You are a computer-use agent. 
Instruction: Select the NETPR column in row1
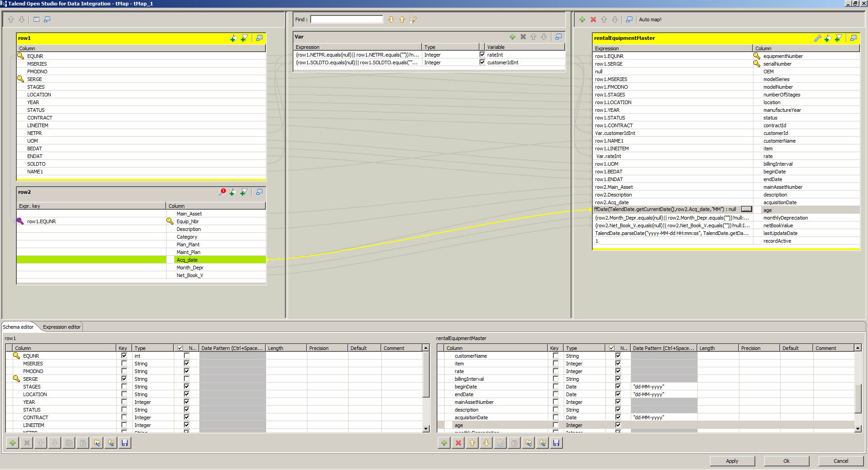[x=34, y=133]
